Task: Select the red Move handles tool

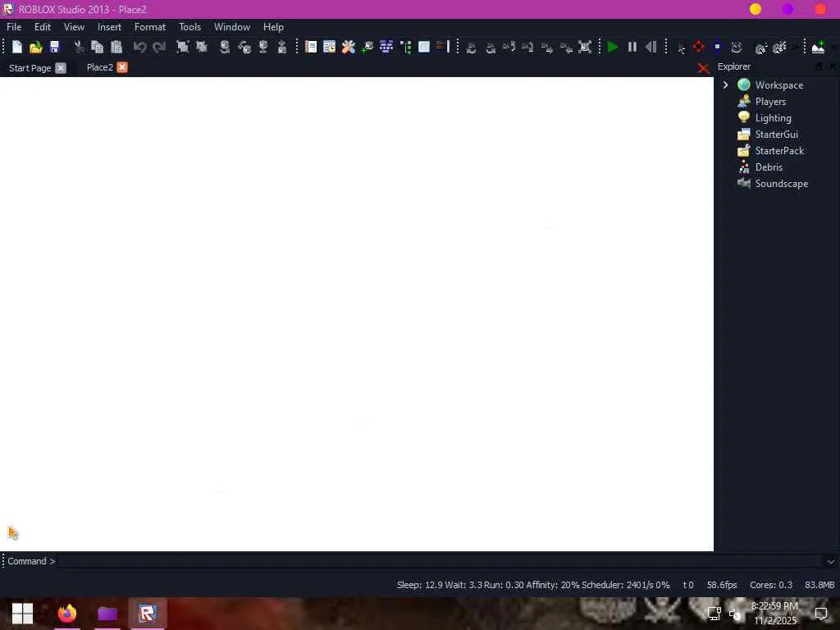Action: (x=699, y=47)
